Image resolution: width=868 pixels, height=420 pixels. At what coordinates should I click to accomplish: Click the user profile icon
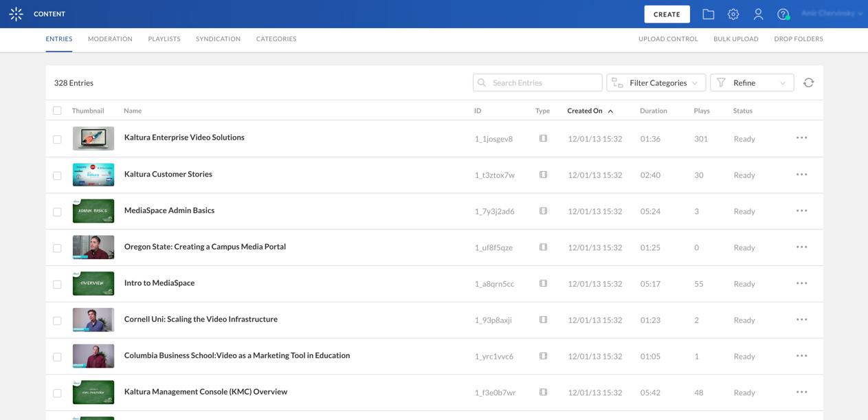coord(758,14)
